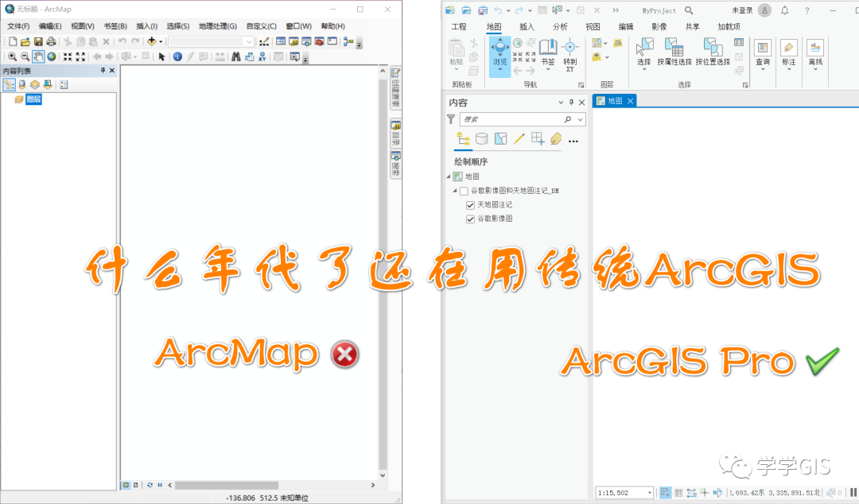Select the Pan hand tool in ArcMap
This screenshot has width=859, height=504.
[x=38, y=56]
